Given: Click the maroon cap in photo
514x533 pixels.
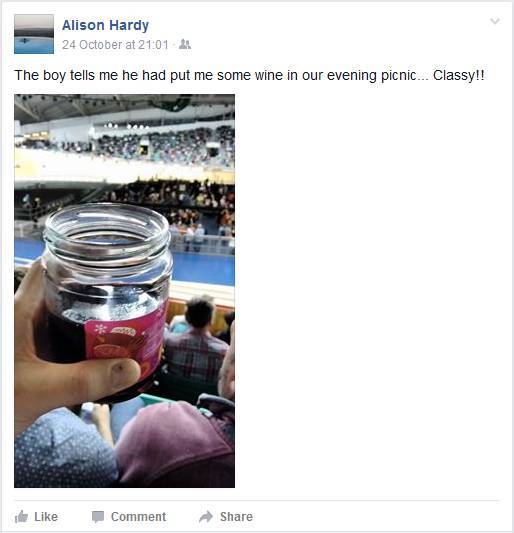Looking at the screenshot, I should click(x=175, y=442).
